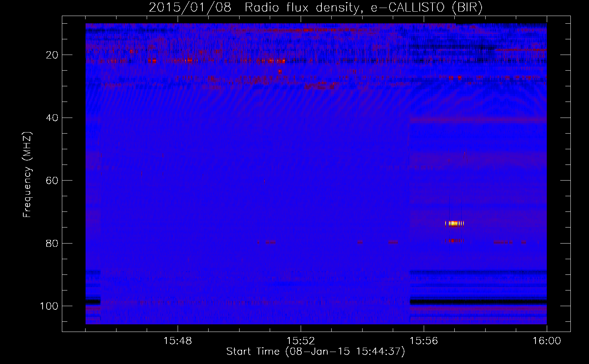This screenshot has height=364, width=589.
Task: Click the 15:56 time tick label
Action: pos(424,341)
